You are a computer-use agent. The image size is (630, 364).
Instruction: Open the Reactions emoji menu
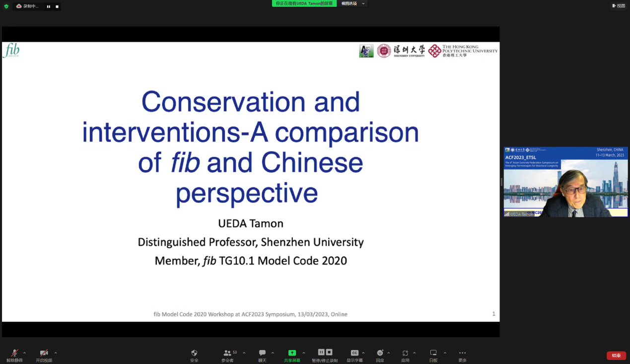(x=380, y=353)
